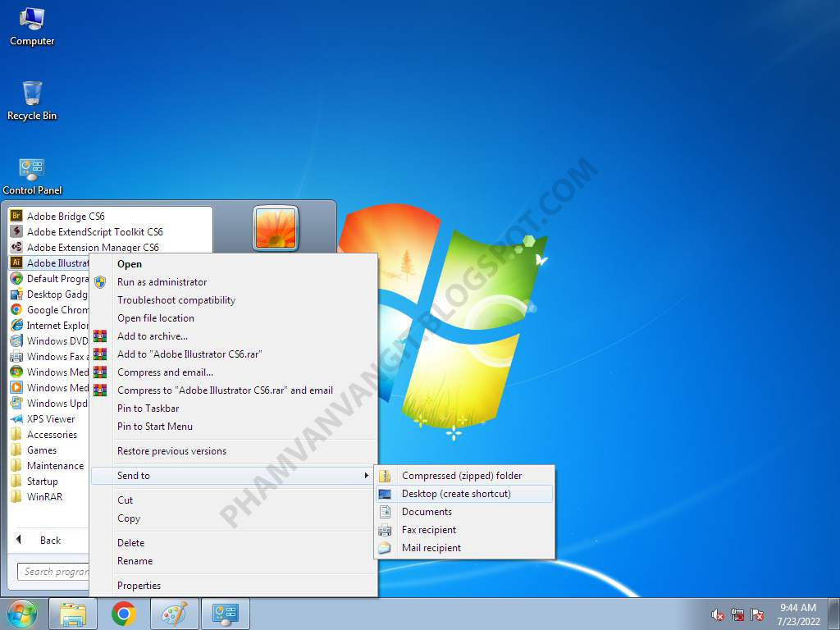Select the Recycle Bin desktop icon
Screen dimensions: 840x630
(x=32, y=101)
